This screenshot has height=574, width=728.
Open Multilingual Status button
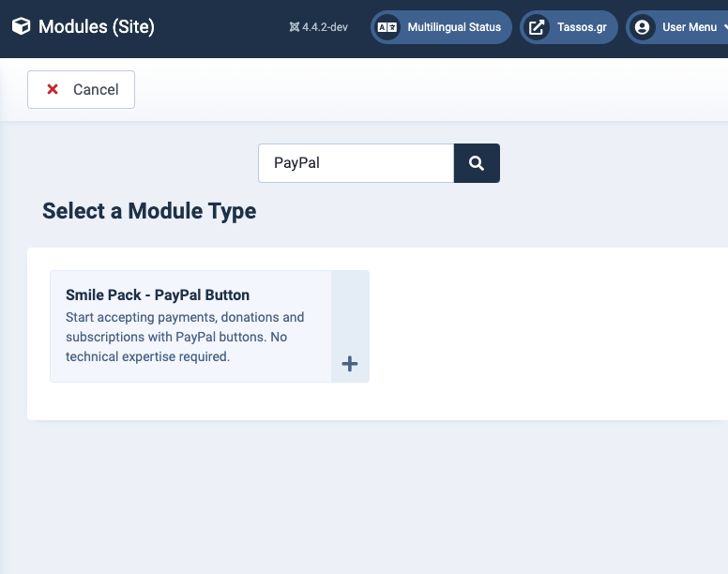coord(441,27)
